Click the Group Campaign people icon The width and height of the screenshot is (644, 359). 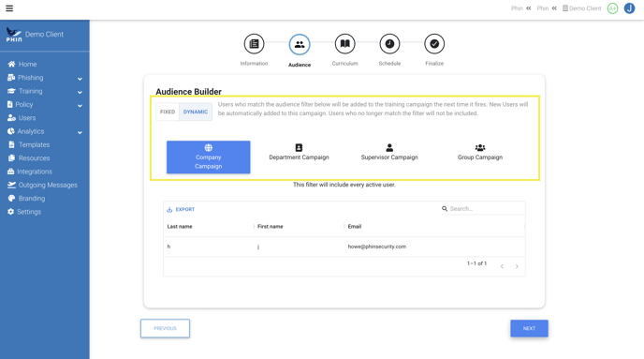480,147
